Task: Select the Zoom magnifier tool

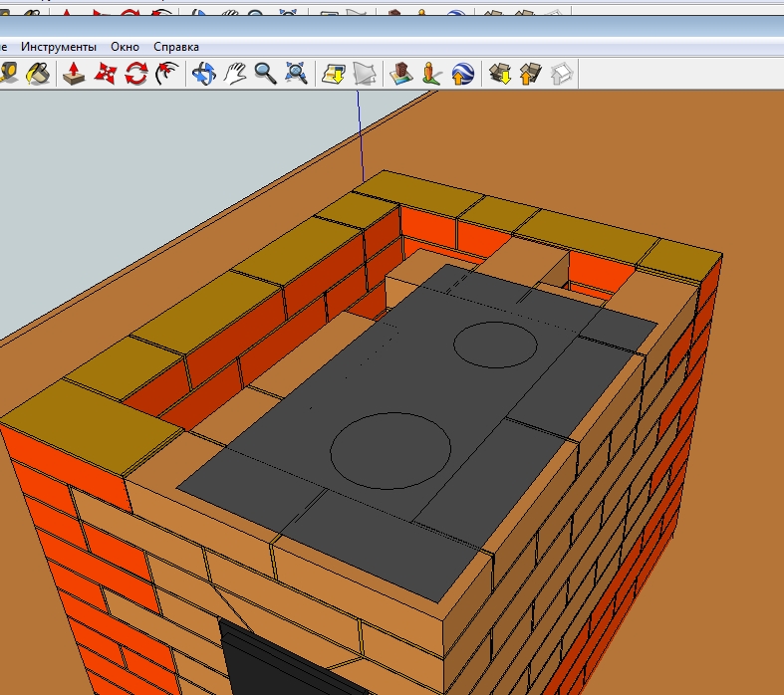Action: point(265,73)
